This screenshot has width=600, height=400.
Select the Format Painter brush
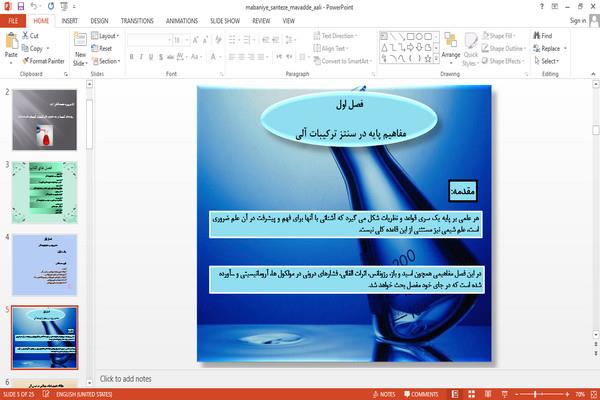click(26, 61)
